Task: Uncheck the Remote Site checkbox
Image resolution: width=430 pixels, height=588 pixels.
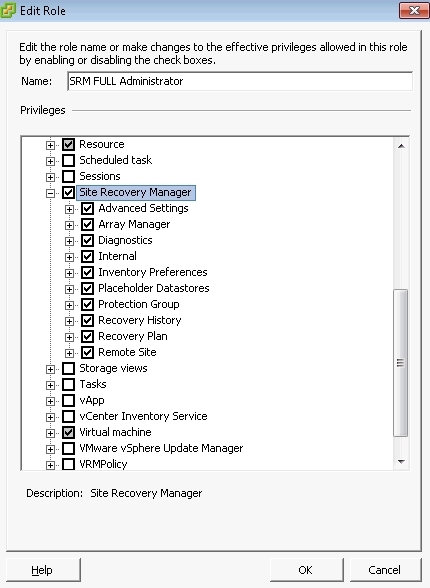Action: (x=87, y=352)
